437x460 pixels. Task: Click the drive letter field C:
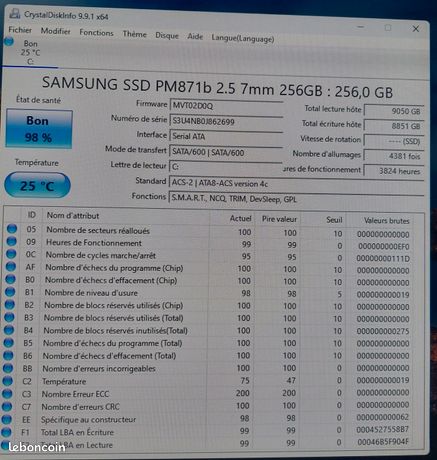[x=226, y=166]
